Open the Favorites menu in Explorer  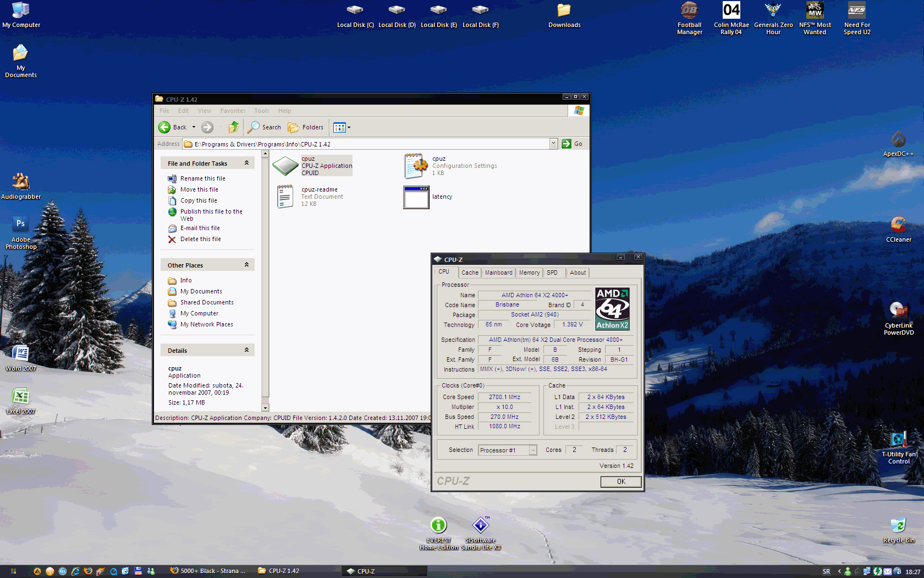pyautogui.click(x=233, y=111)
